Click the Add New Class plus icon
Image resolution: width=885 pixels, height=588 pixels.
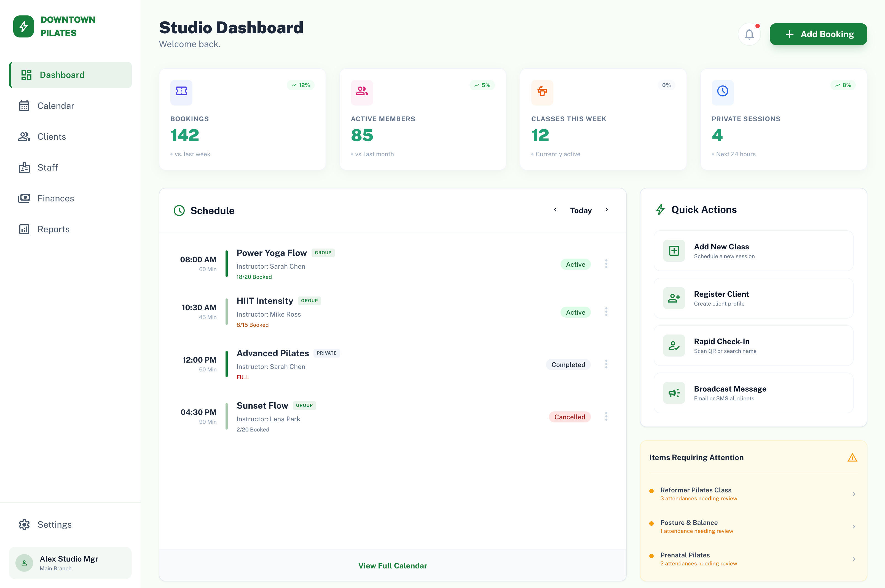tap(674, 250)
